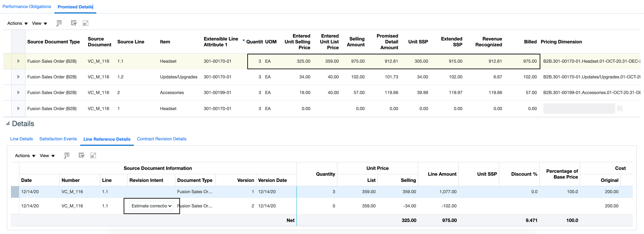Expand the Headset source line 1.1 row

(x=18, y=61)
